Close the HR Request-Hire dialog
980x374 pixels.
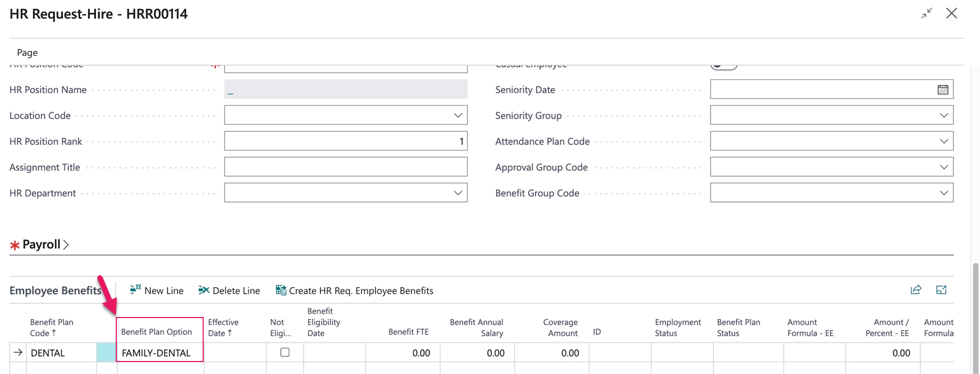(952, 14)
